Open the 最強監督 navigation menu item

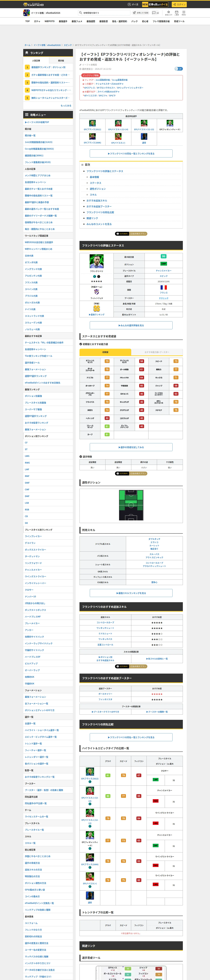tap(104, 21)
